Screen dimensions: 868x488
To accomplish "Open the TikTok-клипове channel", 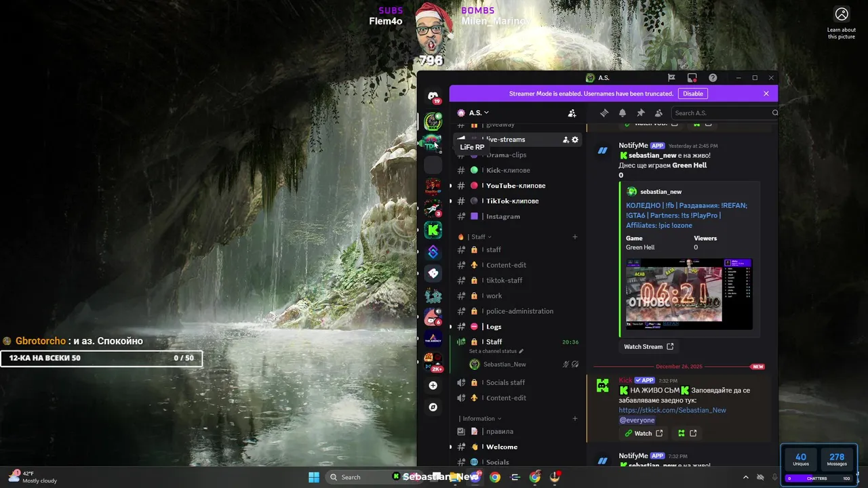I will coord(517,201).
